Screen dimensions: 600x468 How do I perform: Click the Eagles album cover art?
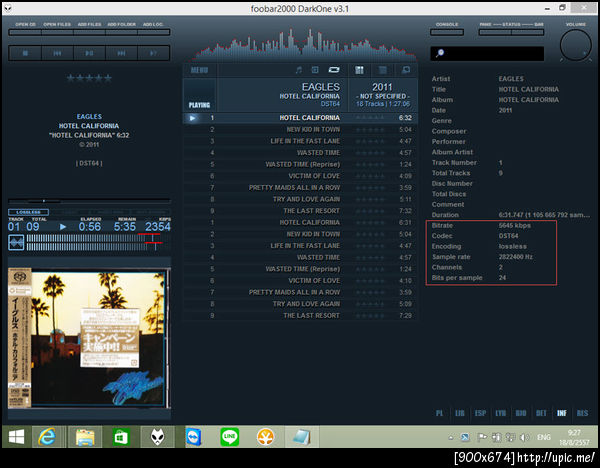click(x=89, y=338)
